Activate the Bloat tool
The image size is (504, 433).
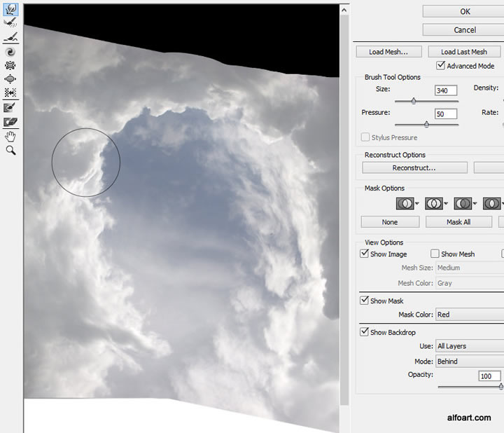pyautogui.click(x=10, y=79)
